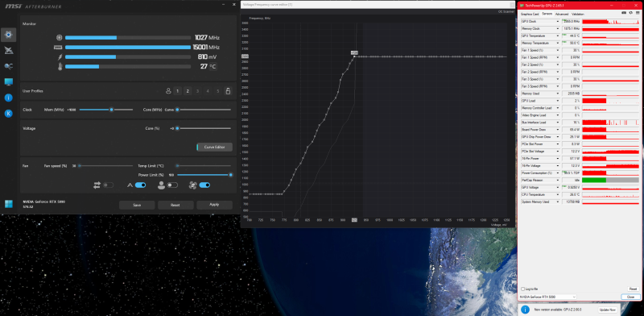Open the Memory Temperature sensor dropdown
644x316 pixels.
coord(558,43)
